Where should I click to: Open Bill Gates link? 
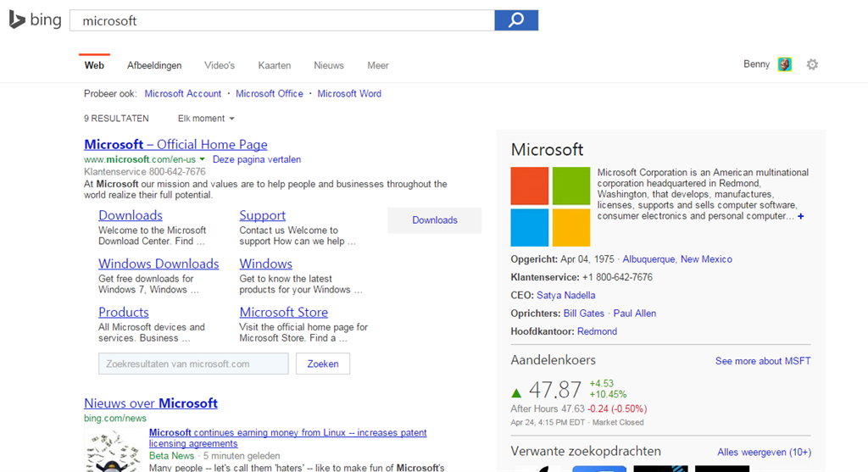[583, 314]
